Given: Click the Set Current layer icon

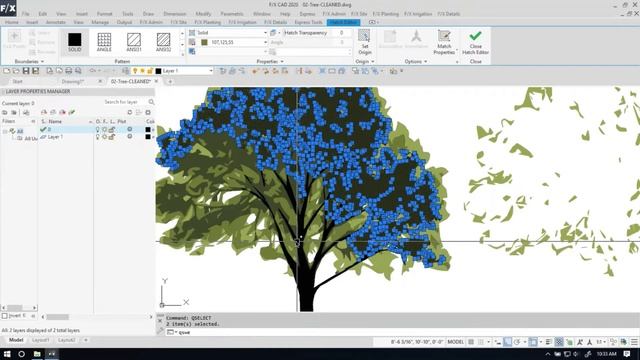Looking at the screenshot, I should (x=72, y=112).
